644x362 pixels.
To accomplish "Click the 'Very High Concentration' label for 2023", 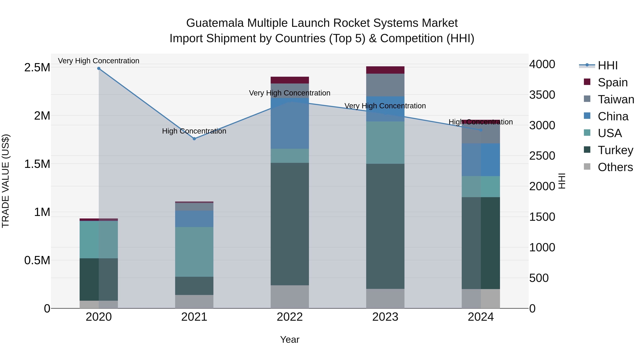I will point(385,106).
